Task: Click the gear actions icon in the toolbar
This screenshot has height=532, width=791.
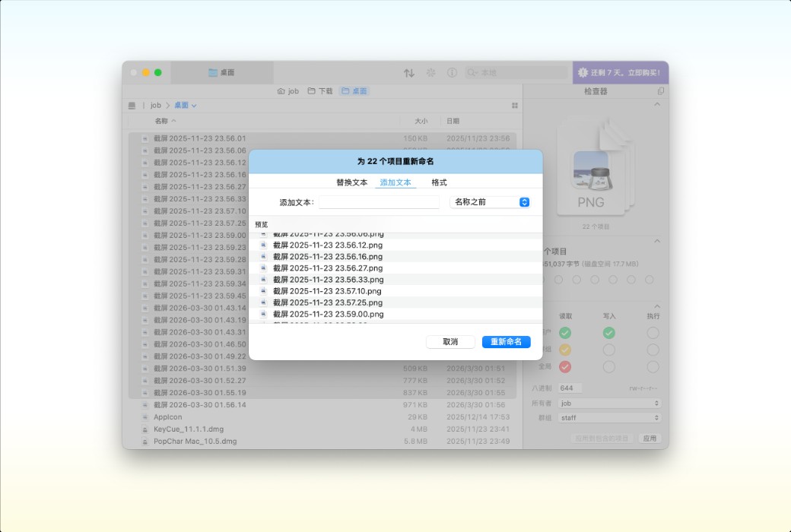Action: [x=430, y=72]
